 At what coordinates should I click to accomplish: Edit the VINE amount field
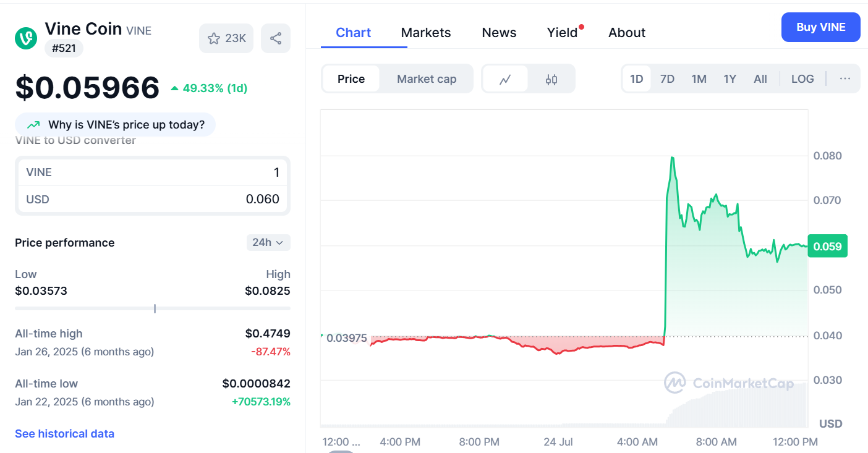pos(153,172)
